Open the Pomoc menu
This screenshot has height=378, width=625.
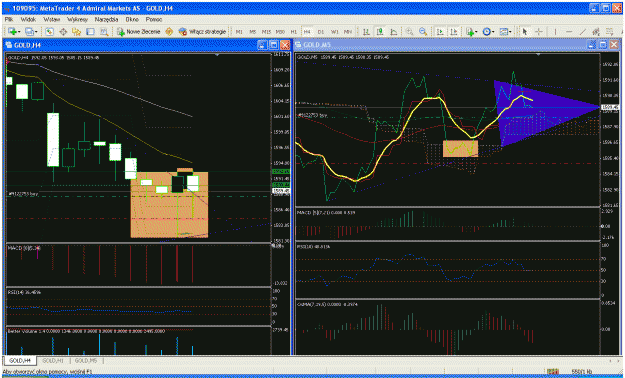[153, 19]
